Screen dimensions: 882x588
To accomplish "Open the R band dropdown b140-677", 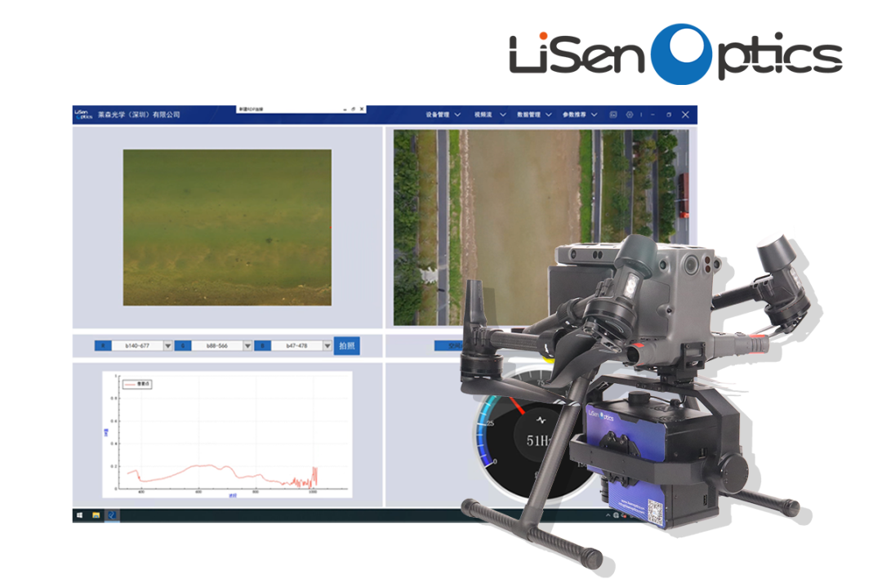I will (142, 345).
